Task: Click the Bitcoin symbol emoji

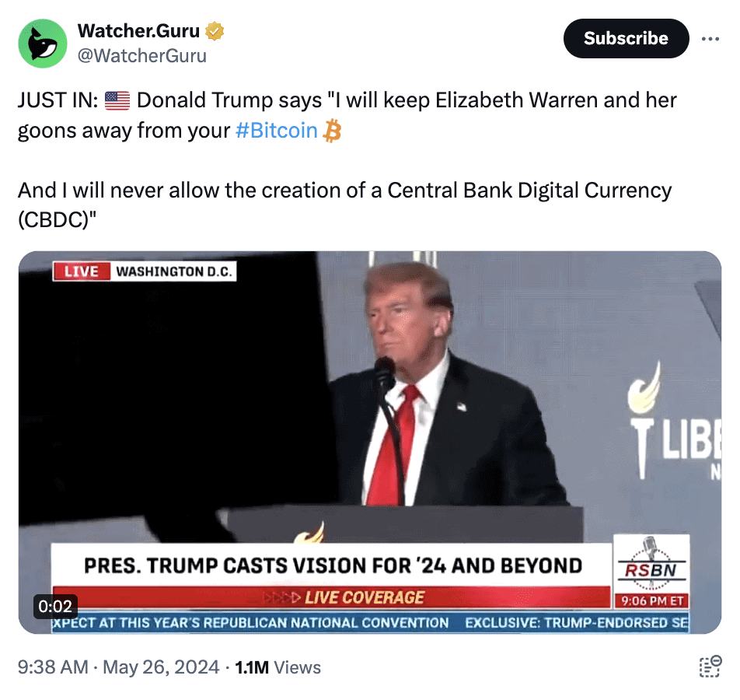Action: [x=332, y=131]
